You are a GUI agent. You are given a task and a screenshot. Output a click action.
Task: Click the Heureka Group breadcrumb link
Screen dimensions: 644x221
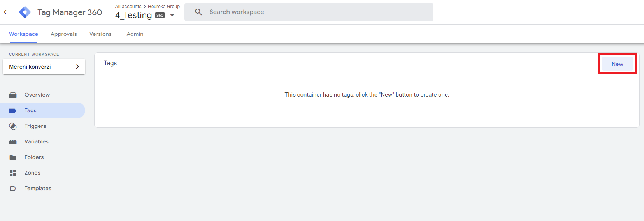tap(164, 7)
